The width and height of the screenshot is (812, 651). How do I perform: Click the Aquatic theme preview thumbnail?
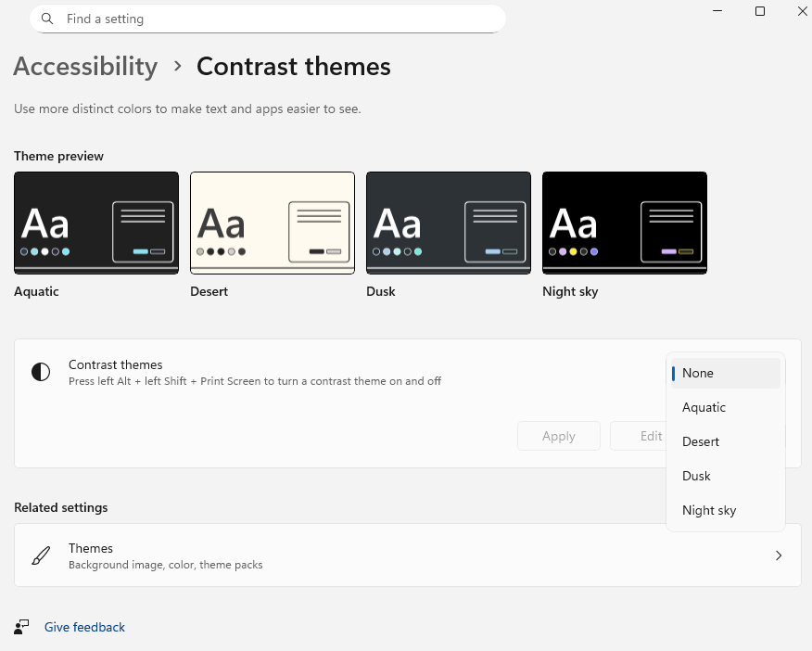click(96, 223)
